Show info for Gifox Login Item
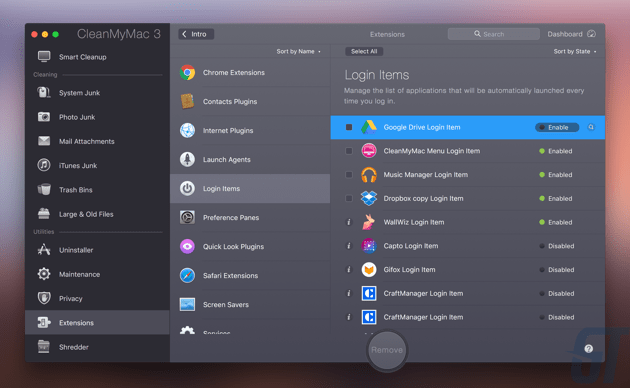The image size is (630, 388). pos(349,269)
